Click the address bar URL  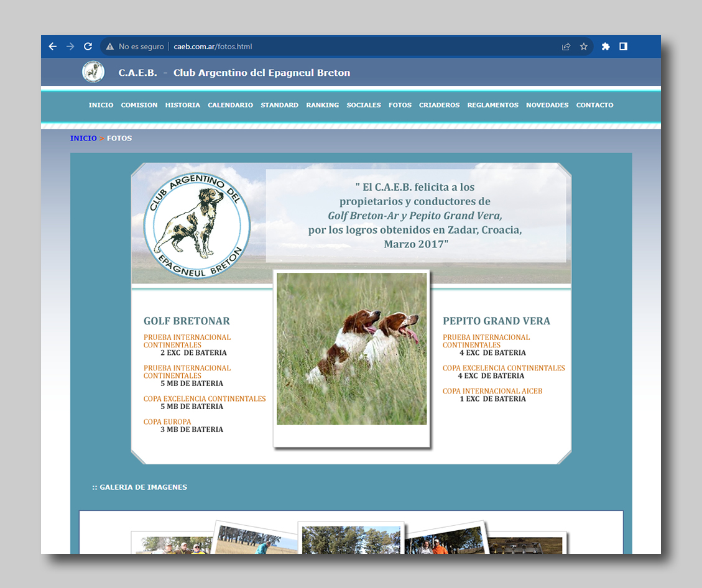point(213,47)
